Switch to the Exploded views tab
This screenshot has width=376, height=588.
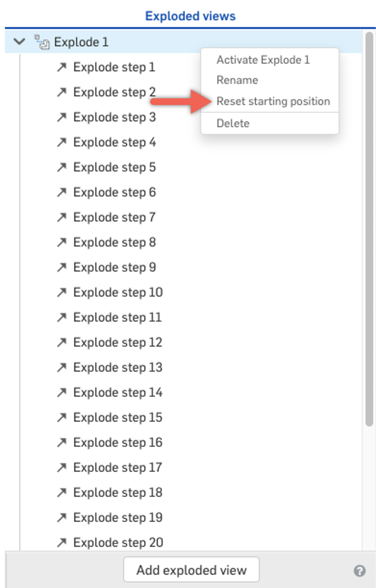click(x=190, y=16)
